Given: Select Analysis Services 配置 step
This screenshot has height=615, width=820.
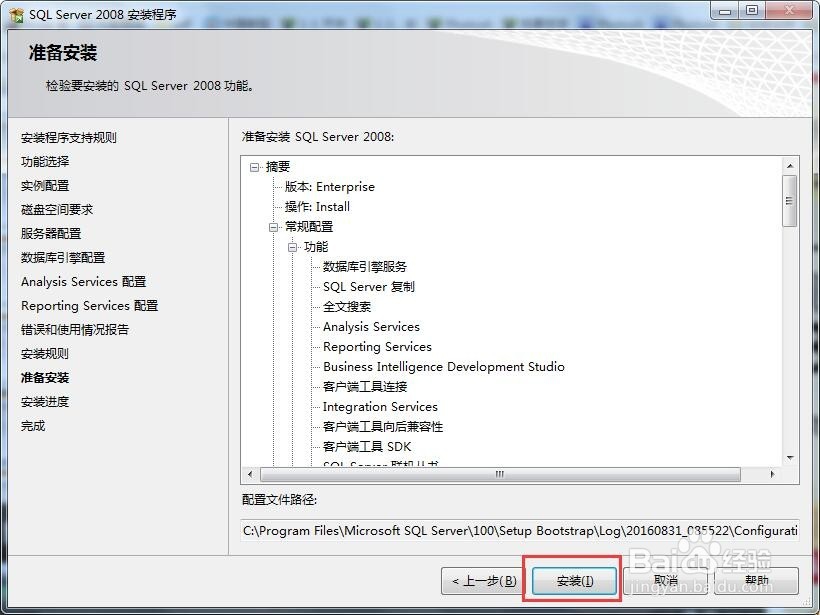Looking at the screenshot, I should pyautogui.click(x=84, y=282).
